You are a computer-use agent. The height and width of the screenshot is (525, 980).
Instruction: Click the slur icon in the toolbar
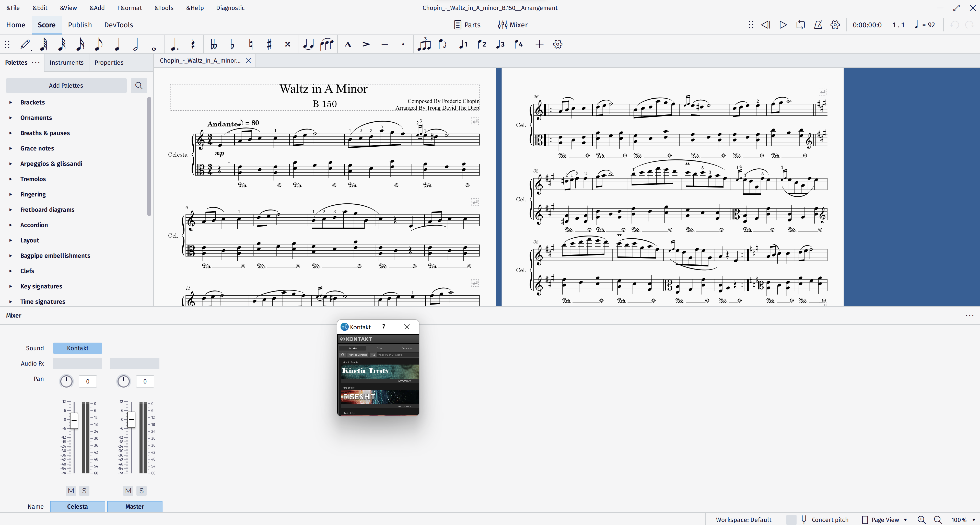pyautogui.click(x=326, y=44)
